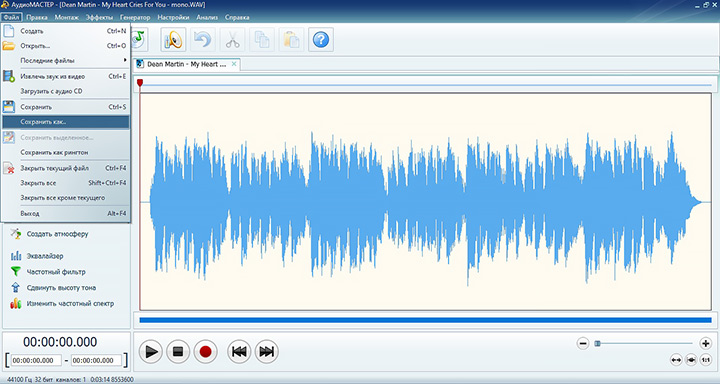Open Help via question mark icon
The image size is (720, 384).
point(321,40)
